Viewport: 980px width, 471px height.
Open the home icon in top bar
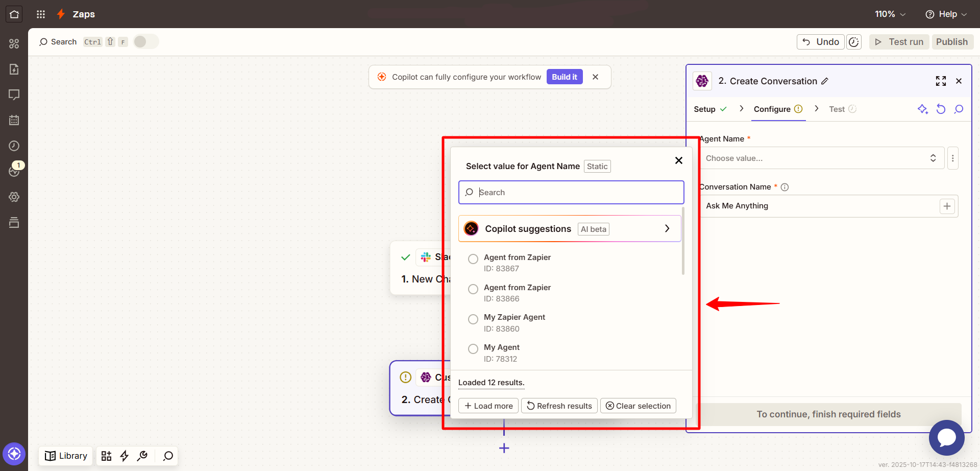pyautogui.click(x=14, y=14)
